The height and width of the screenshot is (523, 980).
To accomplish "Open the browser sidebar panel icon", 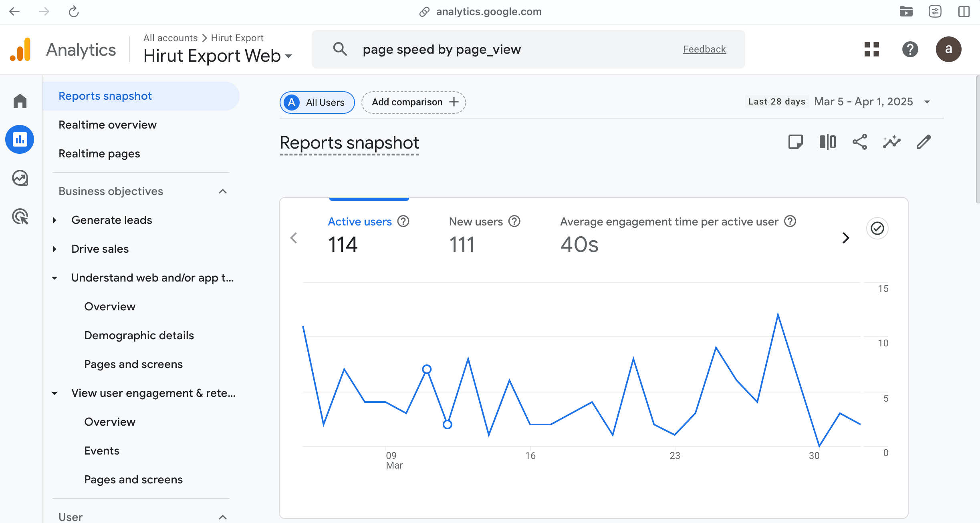I will (x=964, y=12).
